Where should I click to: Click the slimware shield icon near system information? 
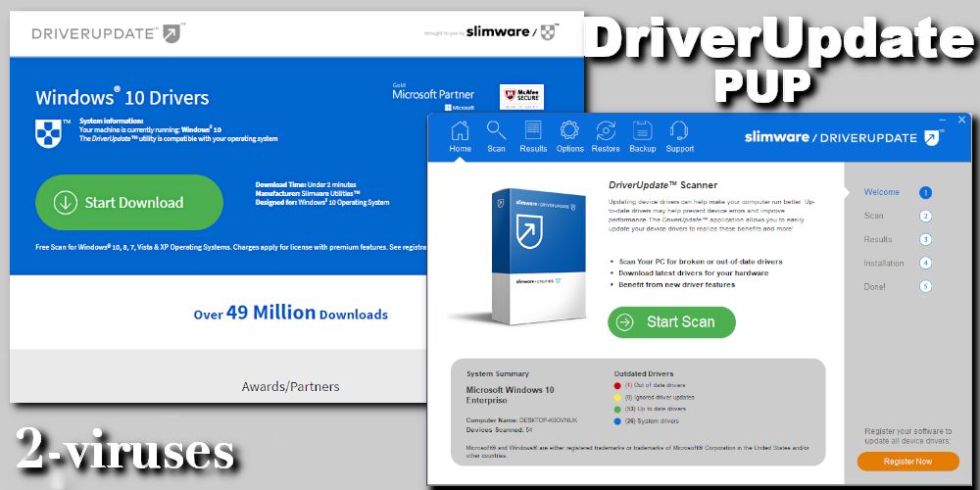tap(49, 132)
